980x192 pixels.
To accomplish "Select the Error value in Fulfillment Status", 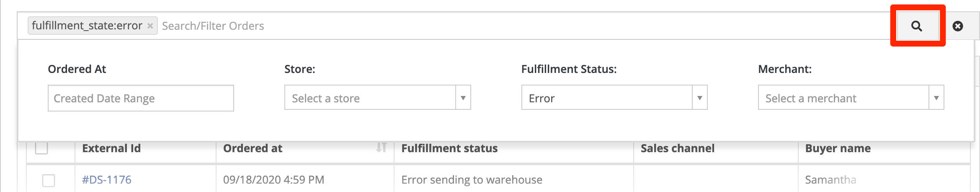I will (542, 99).
